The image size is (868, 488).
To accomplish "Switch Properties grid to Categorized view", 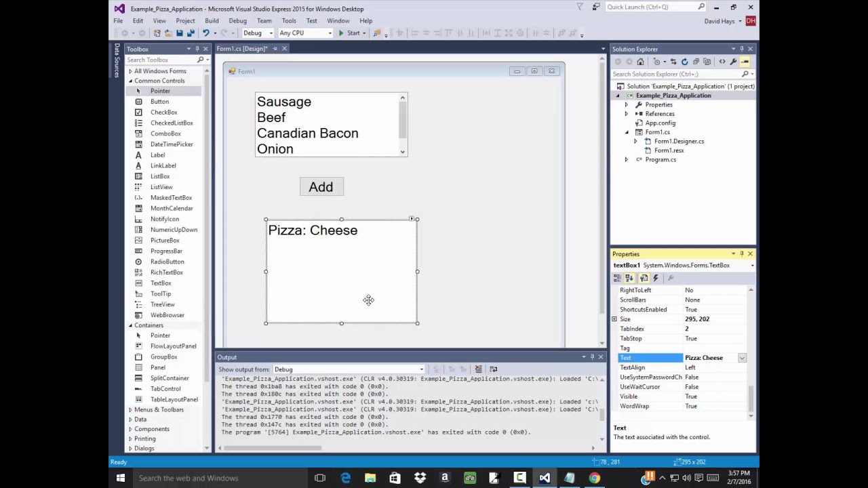I will (618, 278).
